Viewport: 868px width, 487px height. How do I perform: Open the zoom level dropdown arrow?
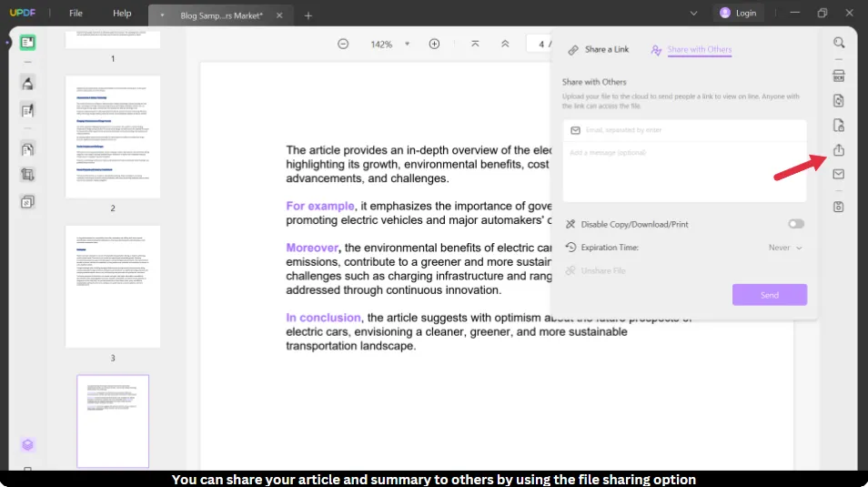click(x=407, y=44)
